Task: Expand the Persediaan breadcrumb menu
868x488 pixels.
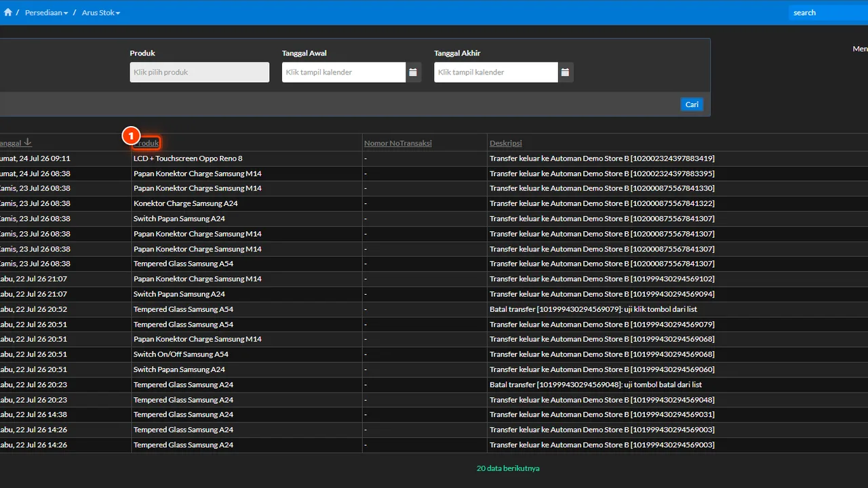Action: point(47,13)
